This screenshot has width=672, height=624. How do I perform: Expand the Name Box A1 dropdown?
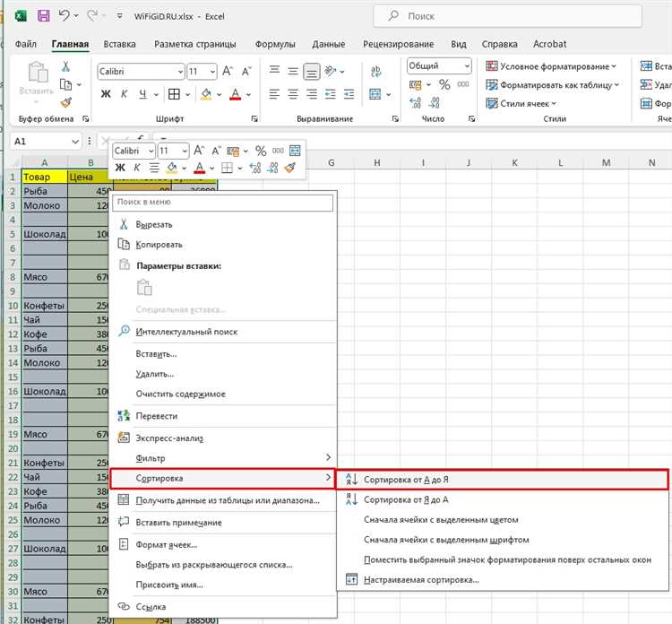(75, 141)
